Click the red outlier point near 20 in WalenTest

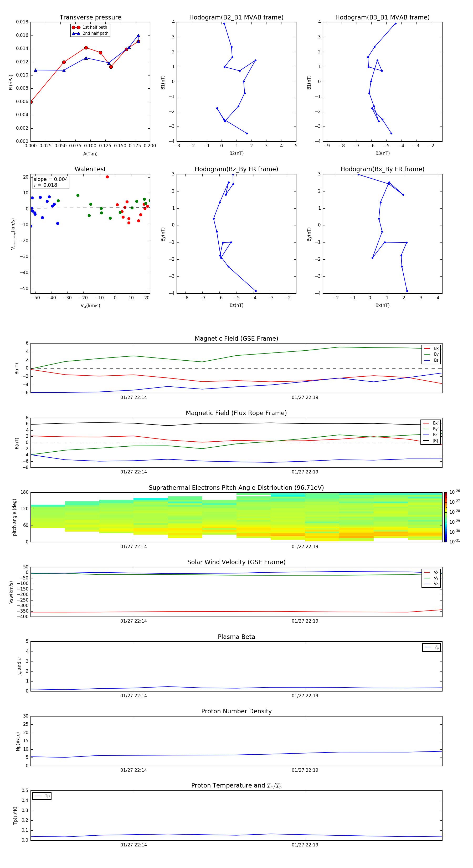coord(107,177)
